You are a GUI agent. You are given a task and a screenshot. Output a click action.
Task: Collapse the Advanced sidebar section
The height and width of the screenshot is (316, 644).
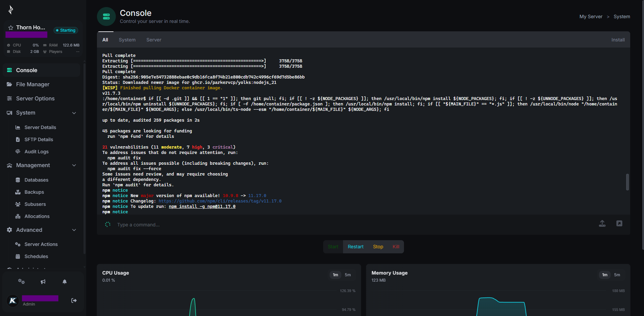click(74, 230)
